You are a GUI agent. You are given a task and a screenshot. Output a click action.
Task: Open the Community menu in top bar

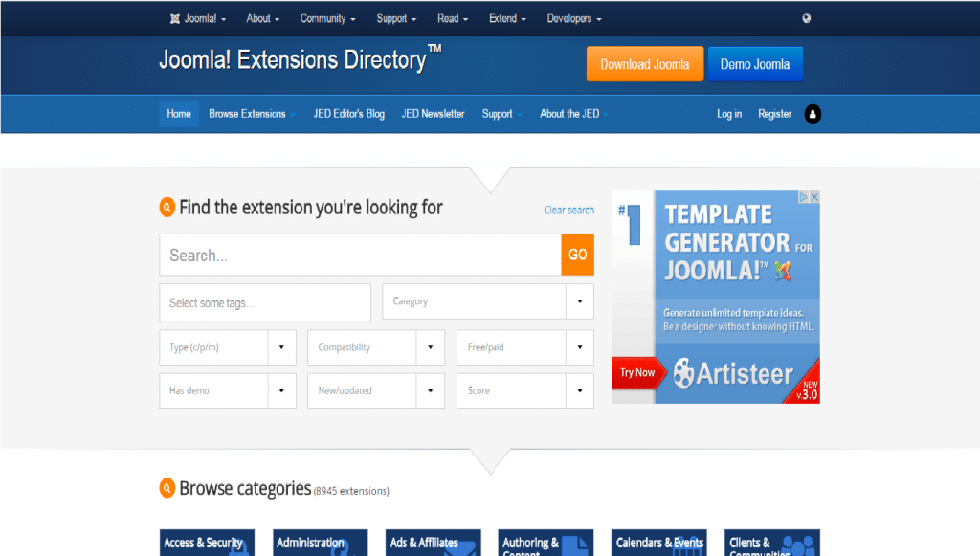pyautogui.click(x=327, y=18)
